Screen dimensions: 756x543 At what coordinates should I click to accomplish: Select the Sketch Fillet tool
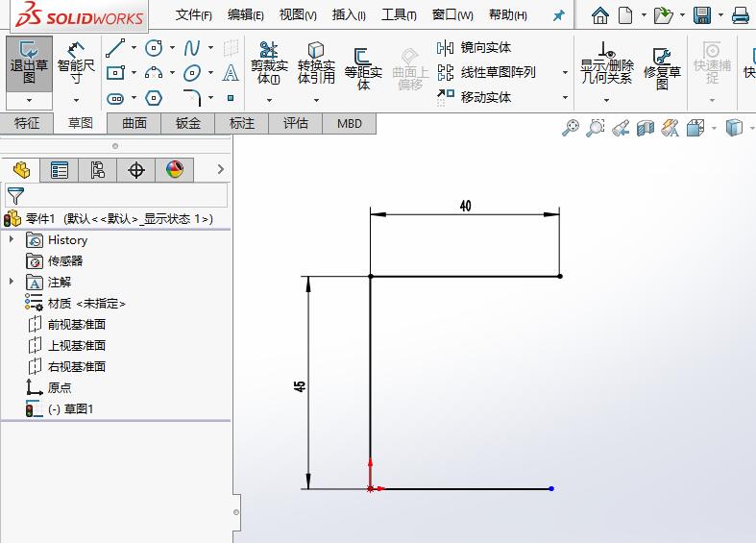(192, 98)
